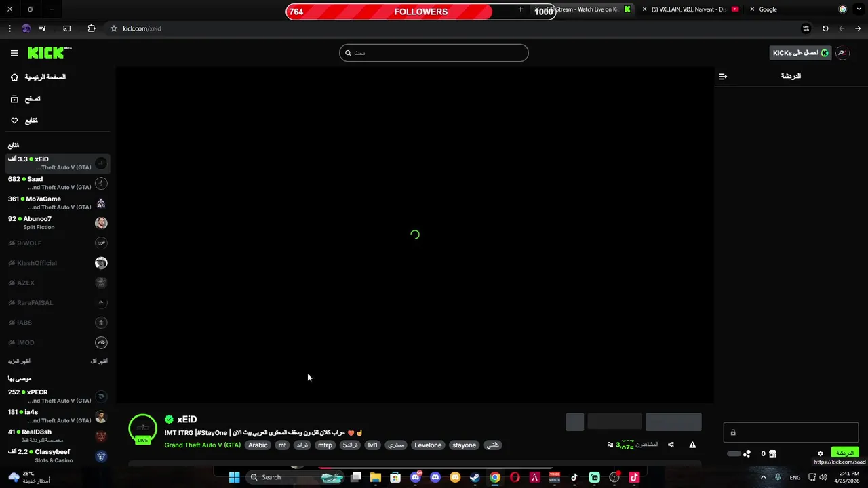Open the Grand Theft Auto V (GTA) category link
The height and width of the screenshot is (488, 868).
[203, 445]
